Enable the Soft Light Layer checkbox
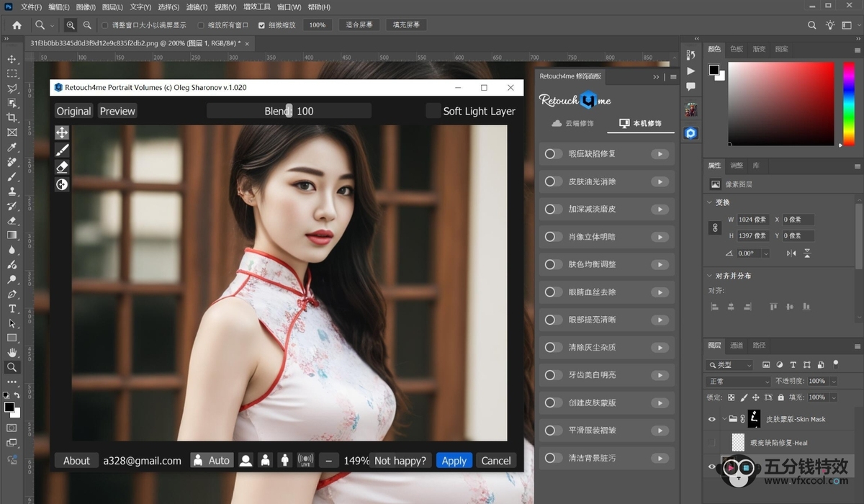 (x=433, y=111)
